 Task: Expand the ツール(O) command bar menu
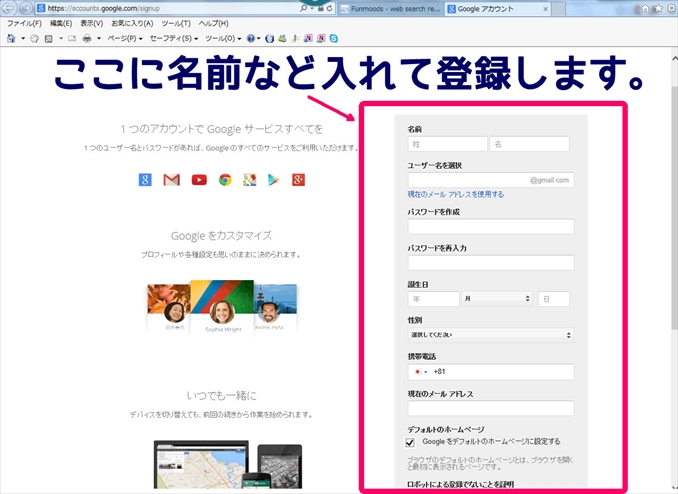(x=223, y=38)
